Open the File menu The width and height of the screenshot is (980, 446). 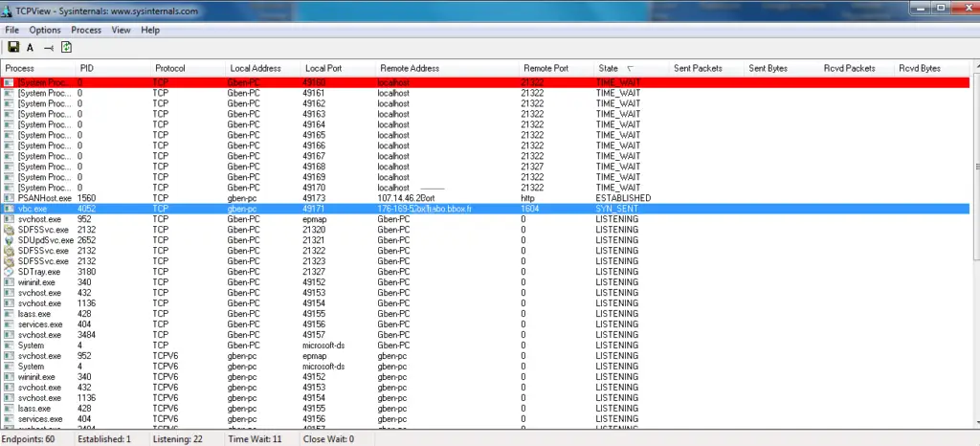[x=11, y=30]
